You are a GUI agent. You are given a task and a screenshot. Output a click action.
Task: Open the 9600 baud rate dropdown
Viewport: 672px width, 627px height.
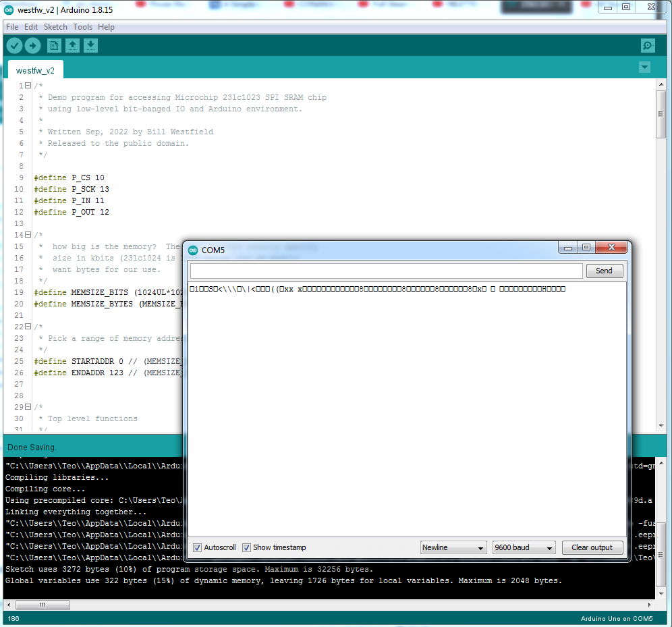pyautogui.click(x=524, y=547)
